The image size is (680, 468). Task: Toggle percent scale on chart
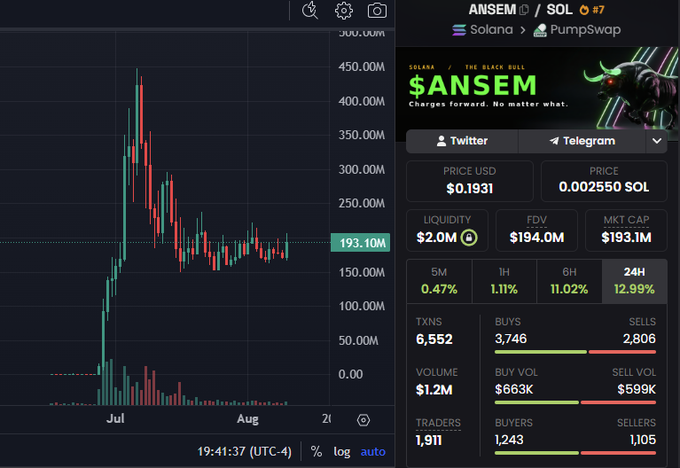tap(316, 452)
